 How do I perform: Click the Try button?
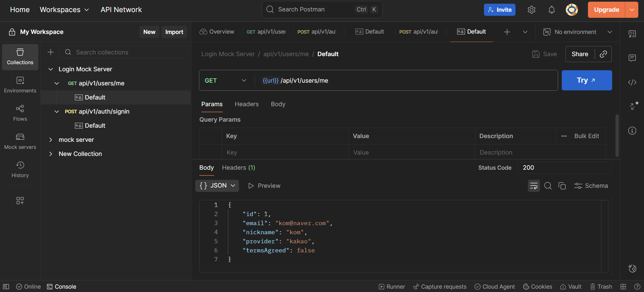tap(587, 80)
